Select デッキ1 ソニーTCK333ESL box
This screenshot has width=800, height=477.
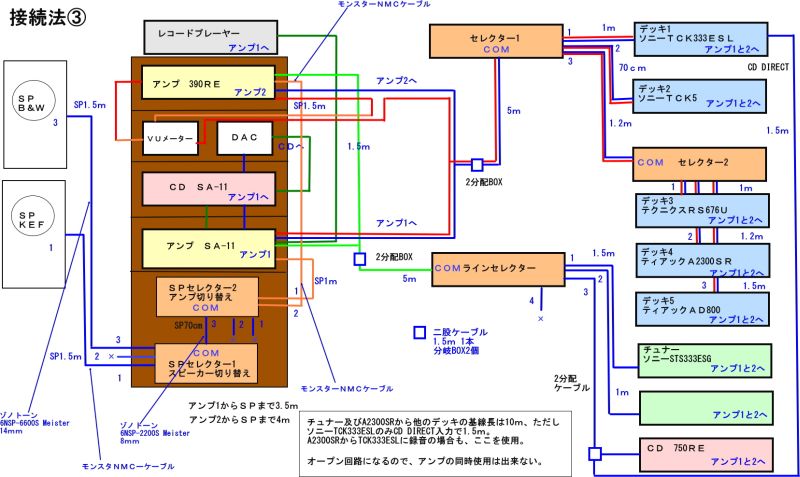pyautogui.click(x=701, y=39)
